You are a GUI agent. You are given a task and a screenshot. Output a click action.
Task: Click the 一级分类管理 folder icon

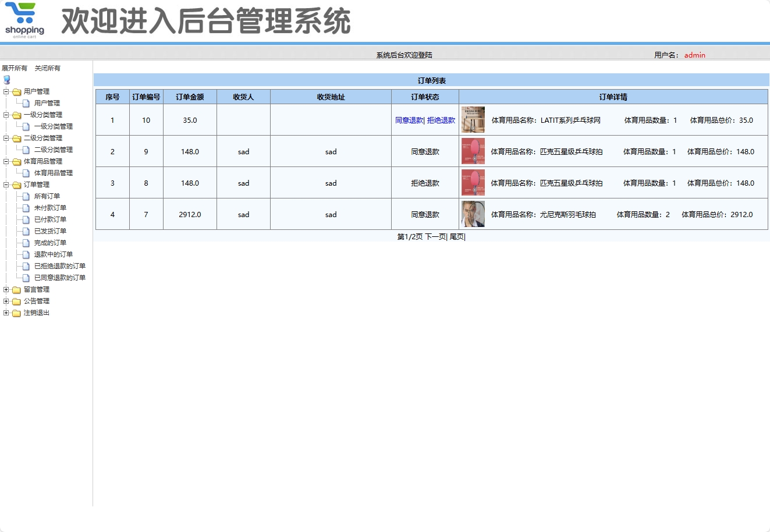15,115
